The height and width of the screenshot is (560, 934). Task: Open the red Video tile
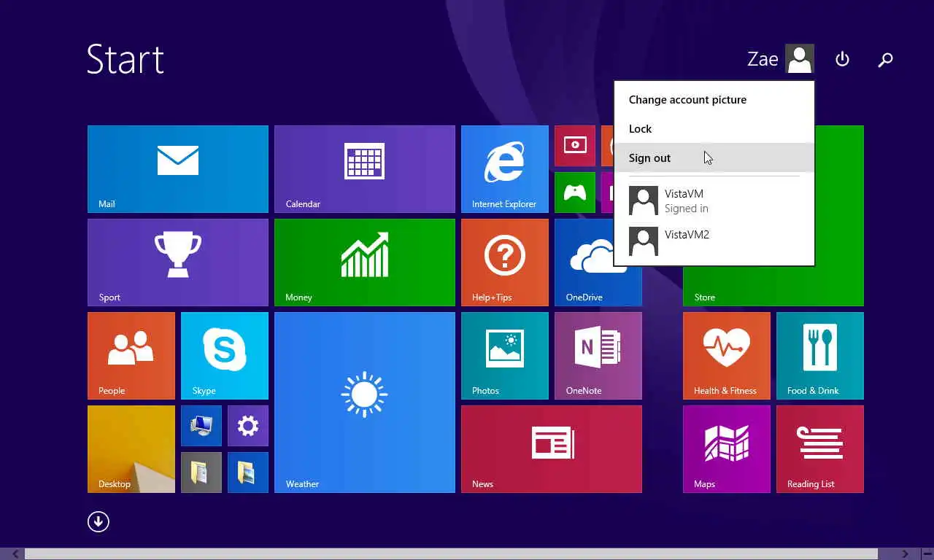(575, 146)
